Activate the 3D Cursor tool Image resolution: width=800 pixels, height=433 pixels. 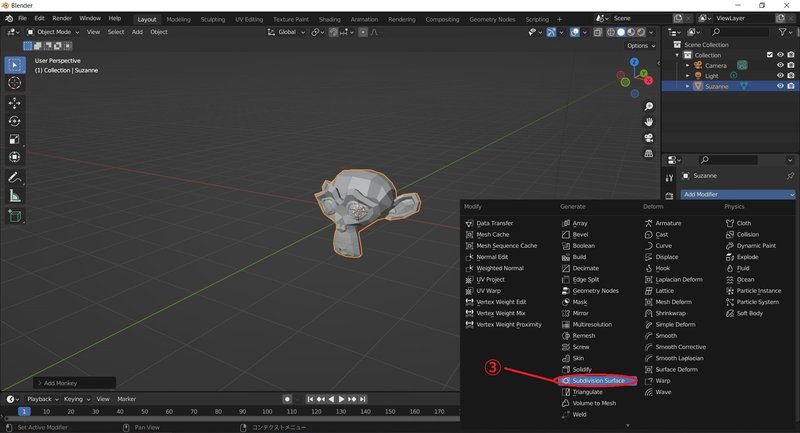click(15, 83)
